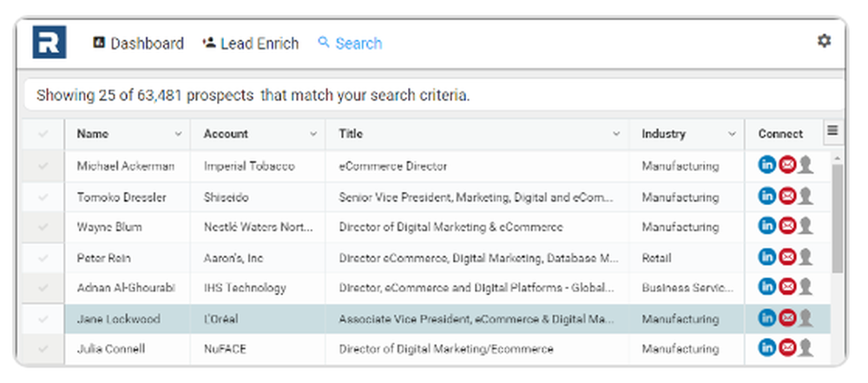Open the column menu hamburger icon
Screen dimensions: 868x383
(832, 131)
